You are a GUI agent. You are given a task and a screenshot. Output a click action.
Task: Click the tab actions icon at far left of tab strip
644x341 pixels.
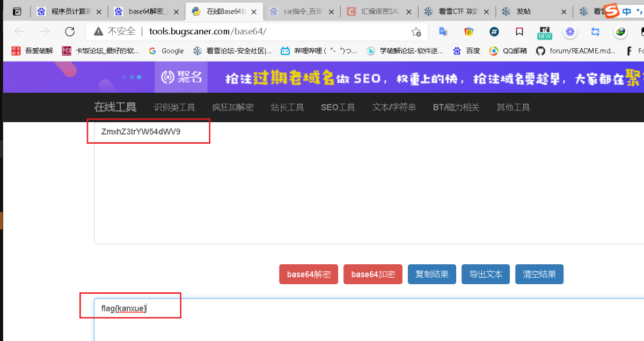(x=17, y=11)
